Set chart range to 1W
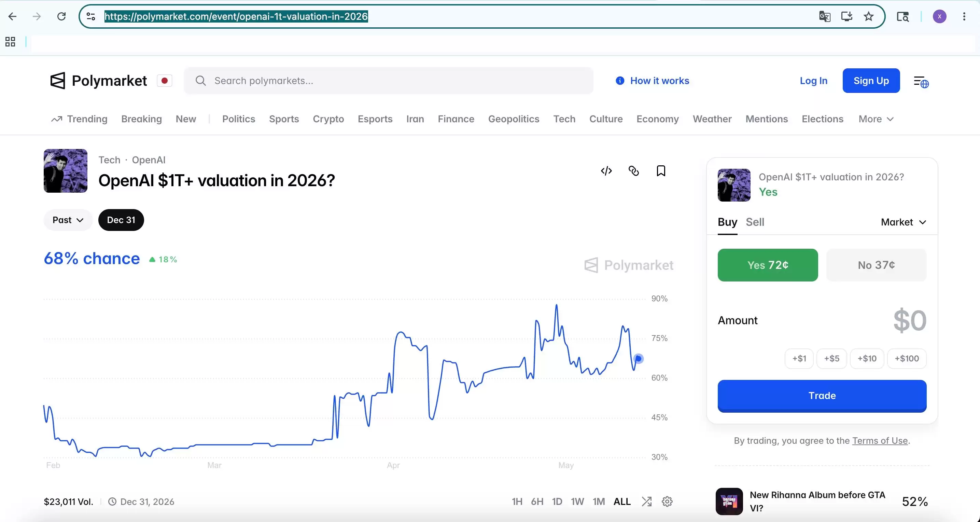 (577, 502)
